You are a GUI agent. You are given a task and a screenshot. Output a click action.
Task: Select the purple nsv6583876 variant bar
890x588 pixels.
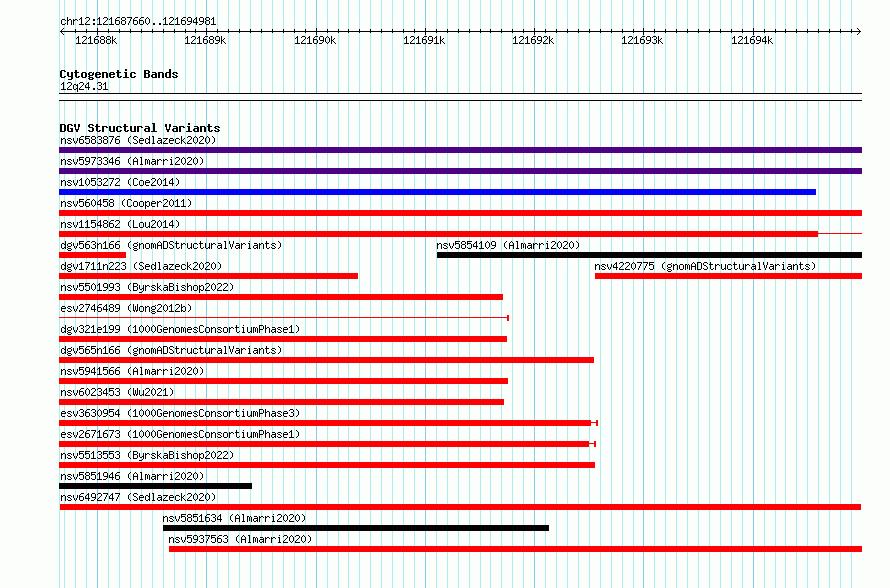tap(460, 150)
